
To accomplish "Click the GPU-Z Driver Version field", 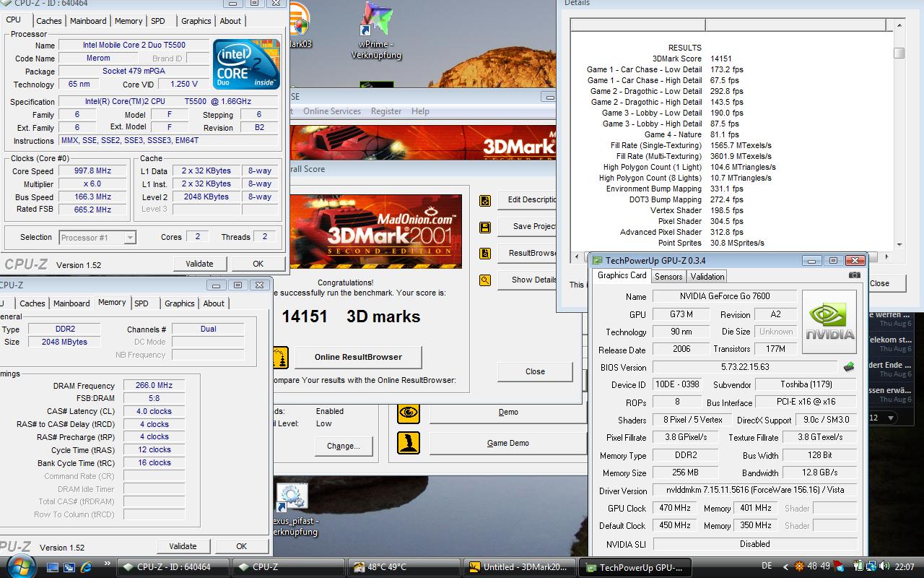I will 755,490.
